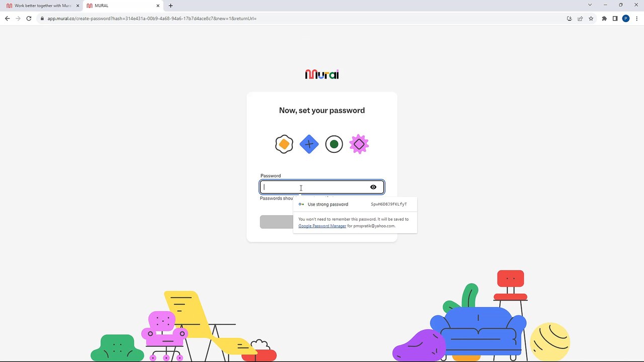This screenshot has height=362, width=644.
Task: Bookmark this page star icon
Action: pos(591,19)
